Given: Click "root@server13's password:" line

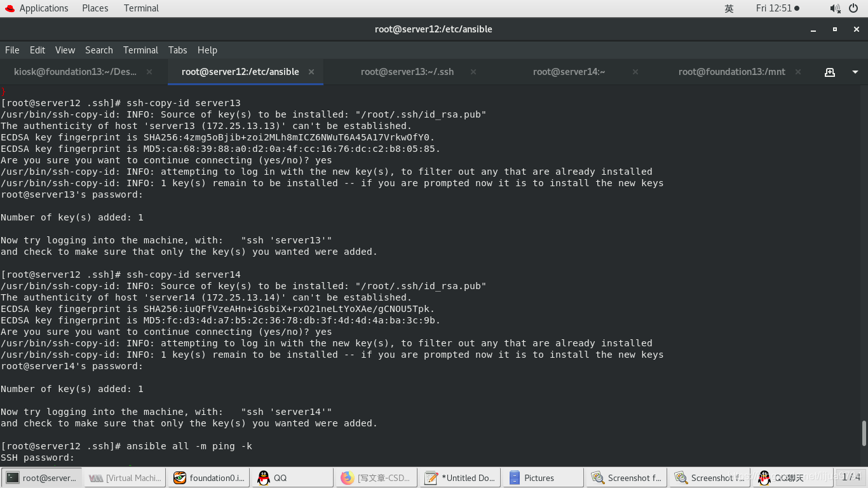Looking at the screenshot, I should tap(72, 194).
